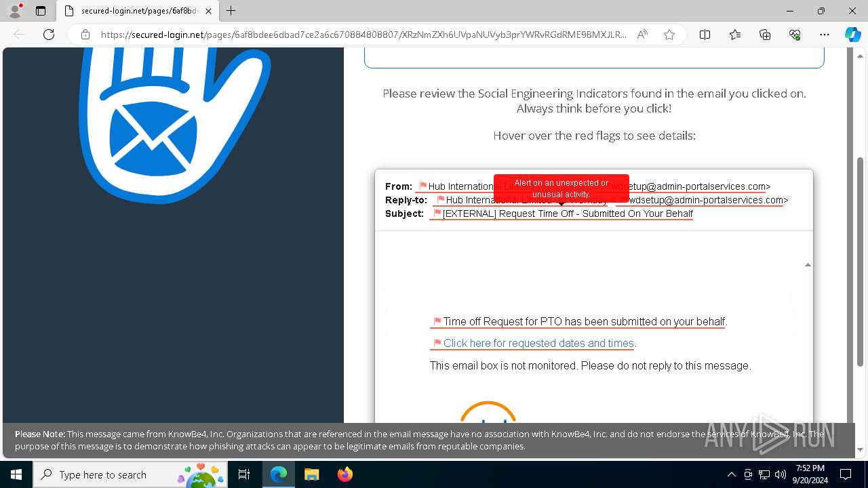Click the page vertical scrollbar thumb
This screenshot has width=868, height=488.
pyautogui.click(x=861, y=262)
